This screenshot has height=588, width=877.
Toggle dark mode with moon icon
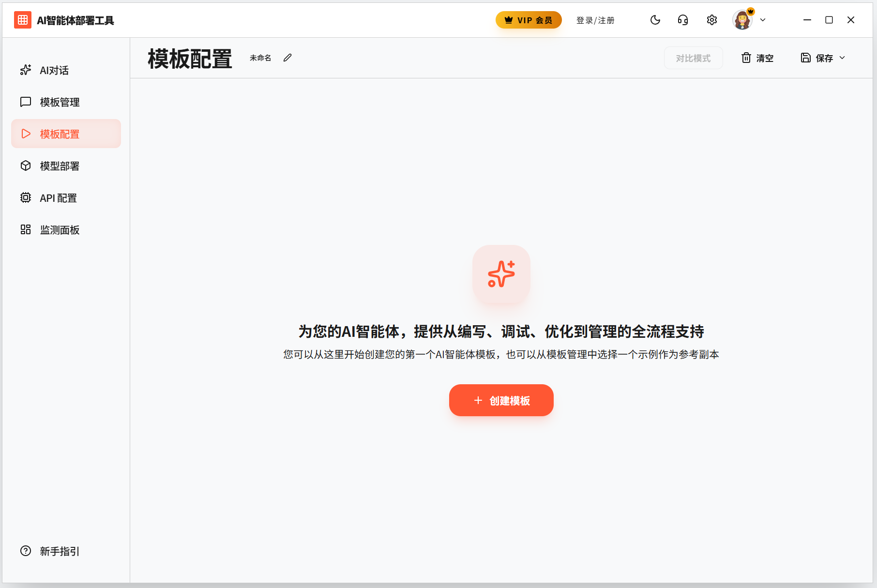(655, 20)
